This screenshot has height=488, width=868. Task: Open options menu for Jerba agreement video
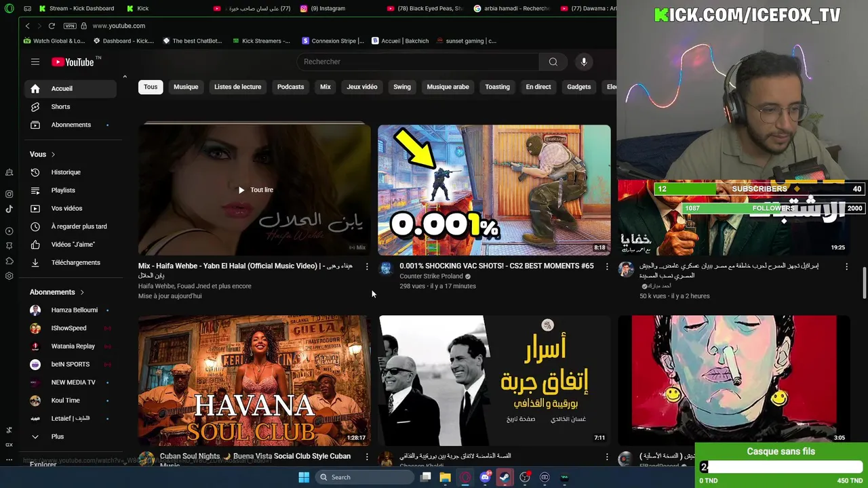tap(607, 457)
